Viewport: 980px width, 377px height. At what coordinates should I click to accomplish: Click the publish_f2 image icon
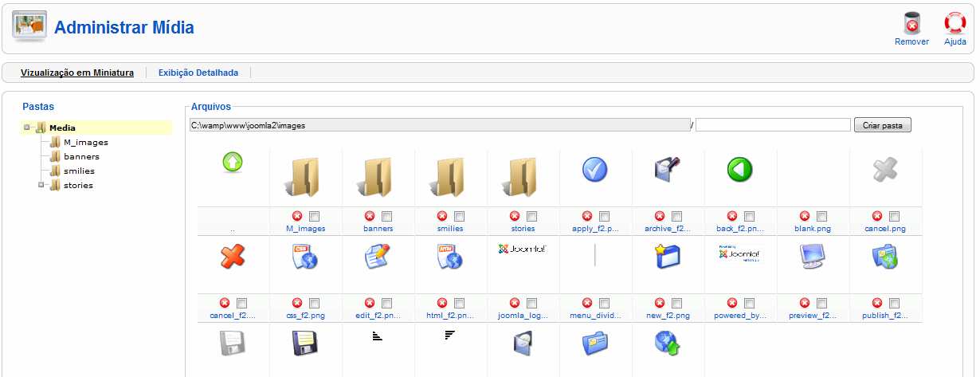coord(884,256)
